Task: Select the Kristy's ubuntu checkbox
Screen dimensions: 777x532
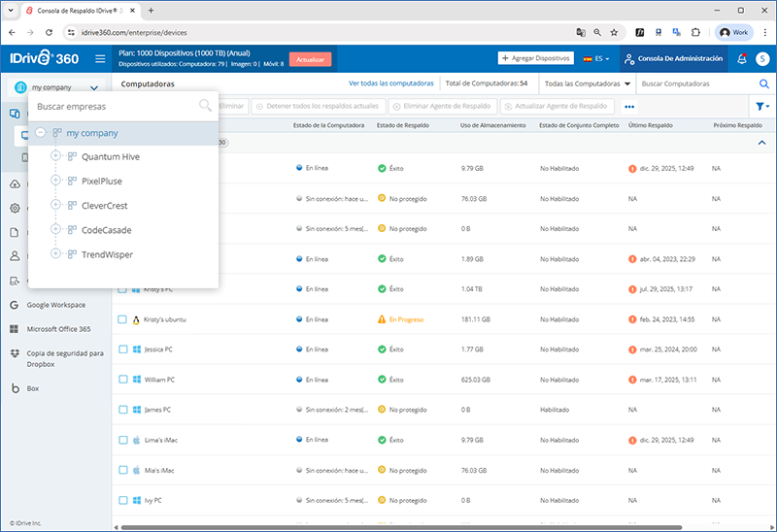Action: click(x=122, y=318)
